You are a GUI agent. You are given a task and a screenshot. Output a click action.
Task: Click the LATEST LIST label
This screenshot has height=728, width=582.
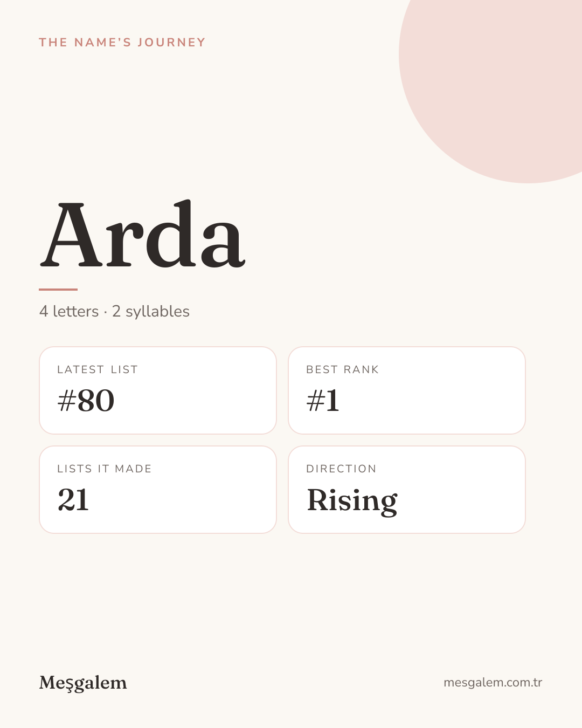tap(98, 369)
